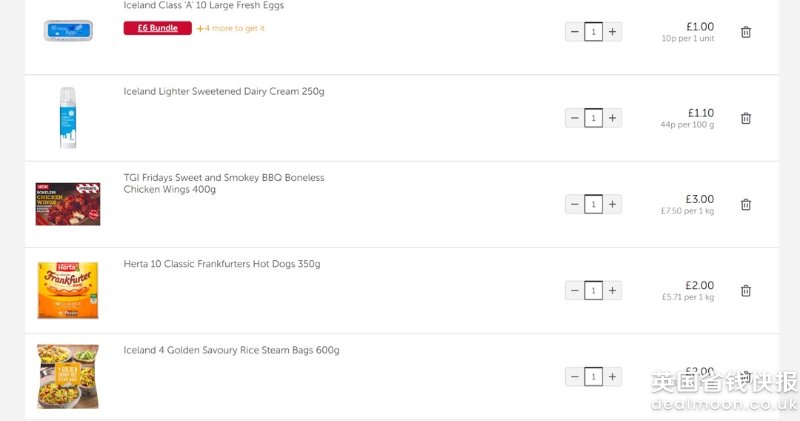Increase Golden Savoury Rice Steam Bags quantity
Image resolution: width=800 pixels, height=421 pixels.
click(612, 377)
